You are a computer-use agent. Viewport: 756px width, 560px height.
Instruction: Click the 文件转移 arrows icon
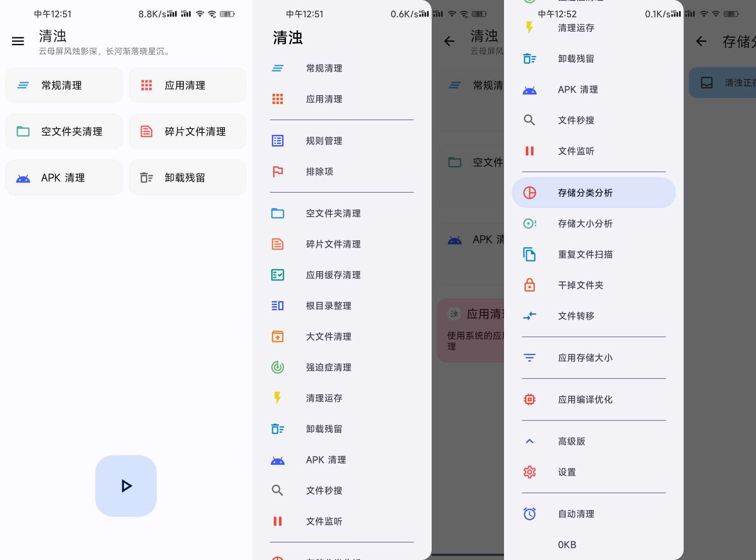pyautogui.click(x=530, y=316)
